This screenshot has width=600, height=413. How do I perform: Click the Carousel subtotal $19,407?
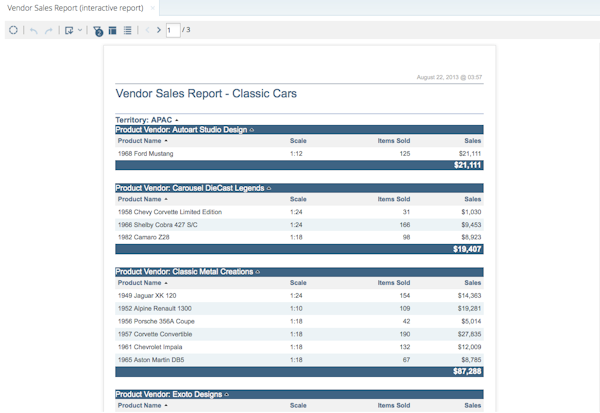tap(467, 249)
